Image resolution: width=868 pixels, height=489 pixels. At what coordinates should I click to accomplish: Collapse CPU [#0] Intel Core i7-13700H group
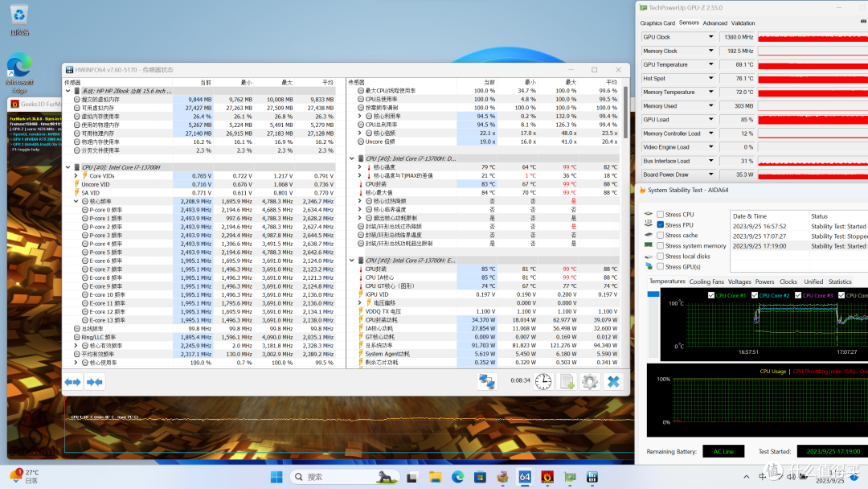point(68,167)
